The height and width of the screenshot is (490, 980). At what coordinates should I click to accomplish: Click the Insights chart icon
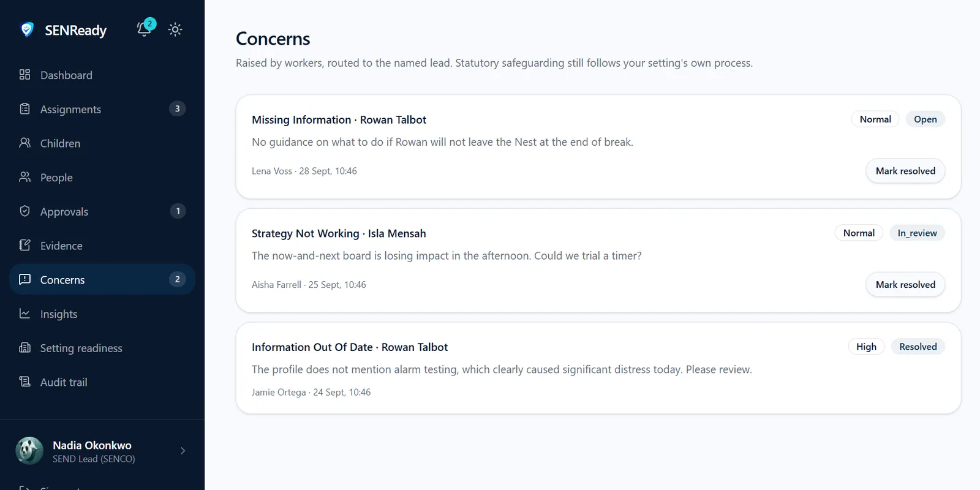click(x=24, y=314)
